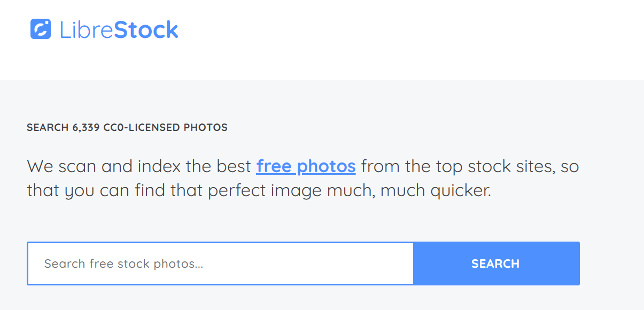The height and width of the screenshot is (310, 644).
Task: Open the "free photos" link
Action: point(306,166)
